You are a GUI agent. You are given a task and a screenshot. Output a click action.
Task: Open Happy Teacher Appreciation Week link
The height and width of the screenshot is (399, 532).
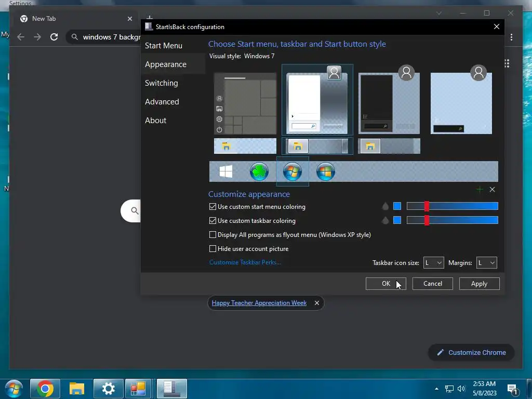pos(259,303)
